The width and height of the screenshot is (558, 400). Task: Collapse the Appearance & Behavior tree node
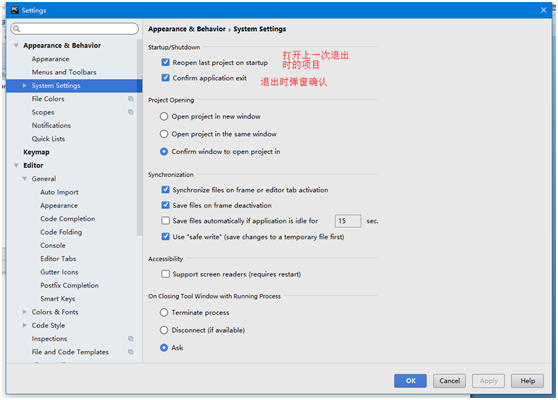16,46
